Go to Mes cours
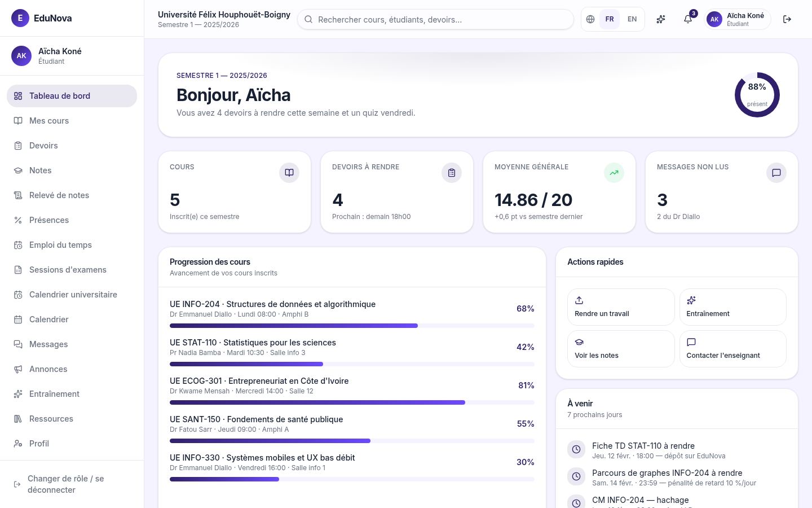 pos(72,121)
